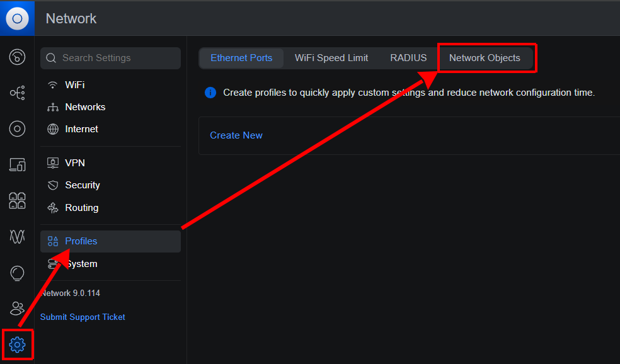Open the Client Devices icon
Screen dimensions: 620x364
click(17, 164)
